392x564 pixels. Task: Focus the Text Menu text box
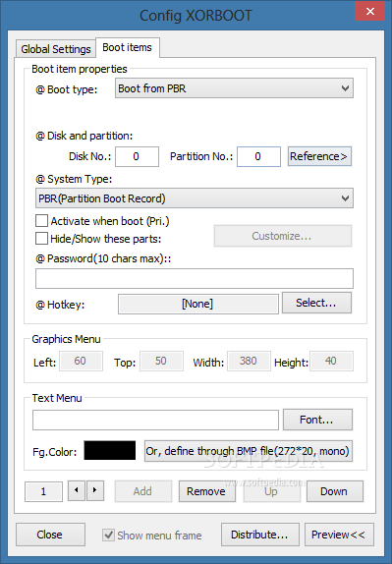155,421
